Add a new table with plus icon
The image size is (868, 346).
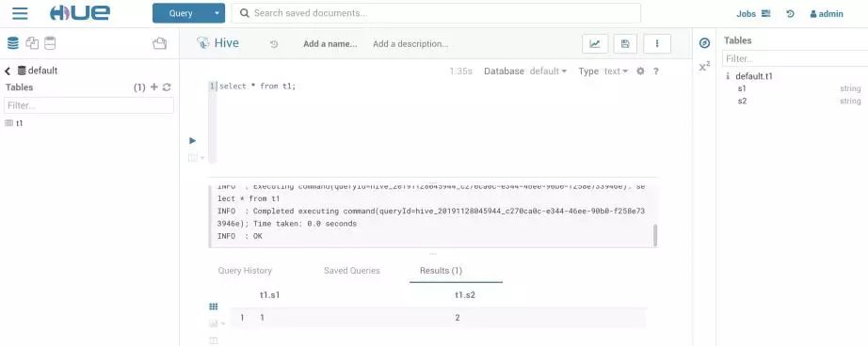154,87
